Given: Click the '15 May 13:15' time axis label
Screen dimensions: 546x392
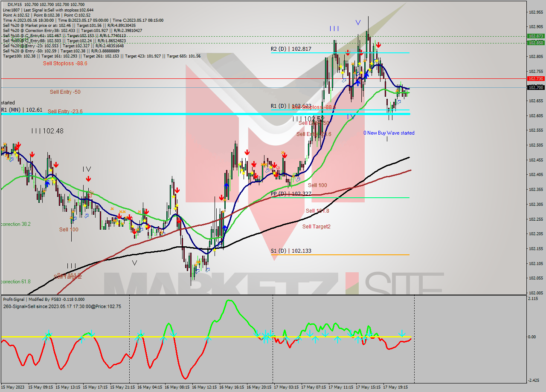Looking at the screenshot, I should pos(68,387).
